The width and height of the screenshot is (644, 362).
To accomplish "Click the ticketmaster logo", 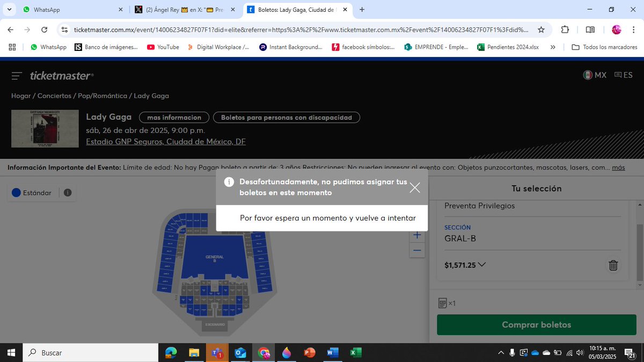I will [62, 76].
